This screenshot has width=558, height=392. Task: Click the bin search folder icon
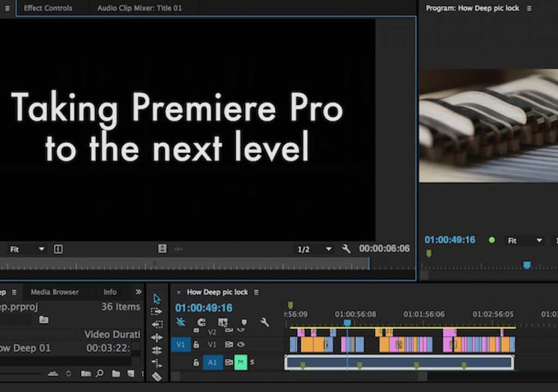(44, 320)
